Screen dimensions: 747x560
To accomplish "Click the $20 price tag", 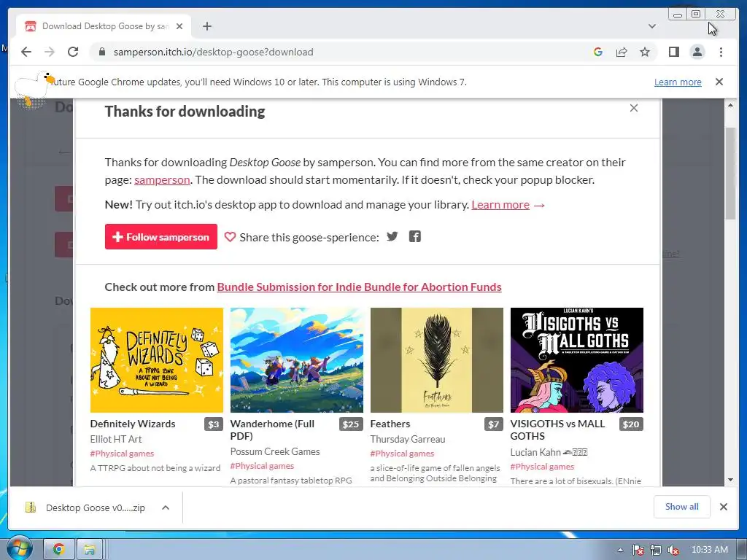I will point(631,424).
